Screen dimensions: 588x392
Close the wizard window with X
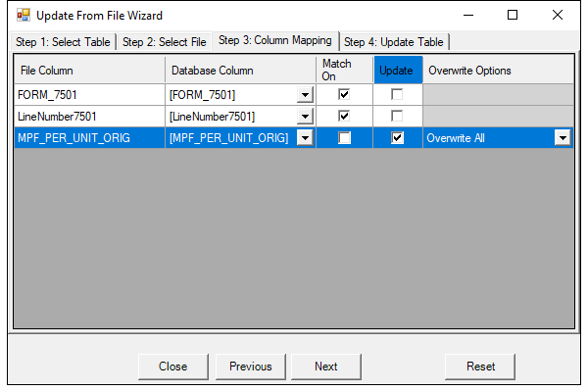tap(558, 15)
